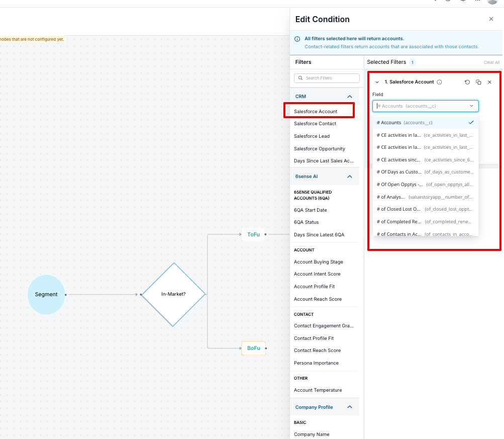Collapse the CRM filter section

tap(350, 97)
